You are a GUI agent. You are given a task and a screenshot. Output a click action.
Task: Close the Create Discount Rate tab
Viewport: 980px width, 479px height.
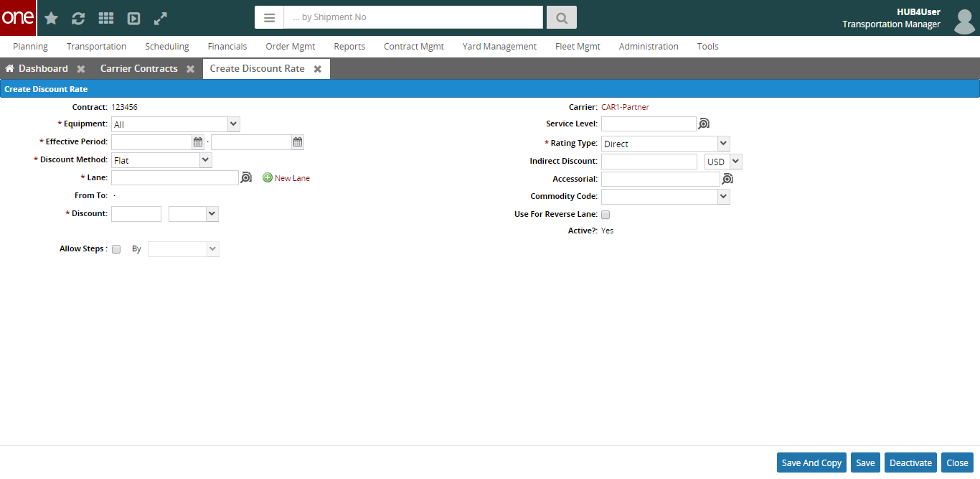coord(317,69)
